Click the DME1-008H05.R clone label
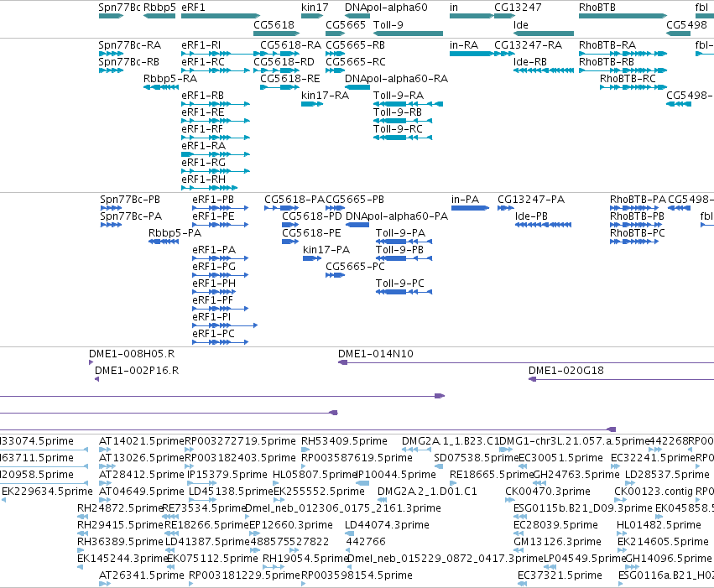Viewport: 714px width, 588px height. coord(132,354)
